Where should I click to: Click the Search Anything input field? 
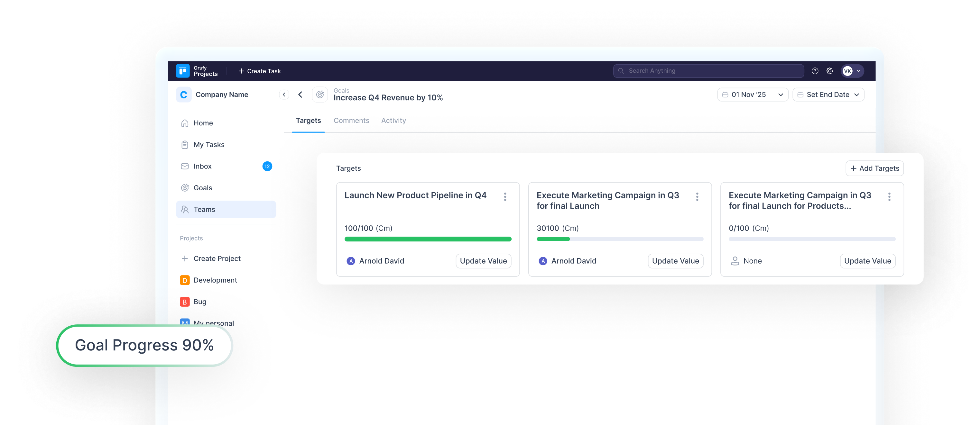pos(708,71)
